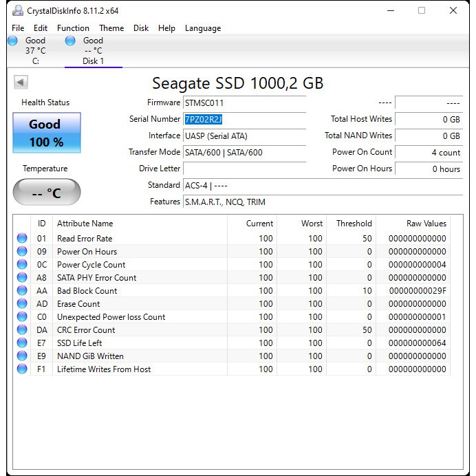476x476 pixels.
Task: Click the Seagate SSD 1000,2 GB title
Action: 238,83
